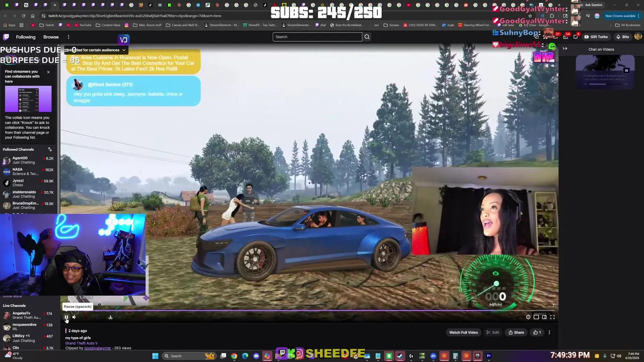Open the Bits menu
Screen dimensions: 644x362
coord(622,37)
